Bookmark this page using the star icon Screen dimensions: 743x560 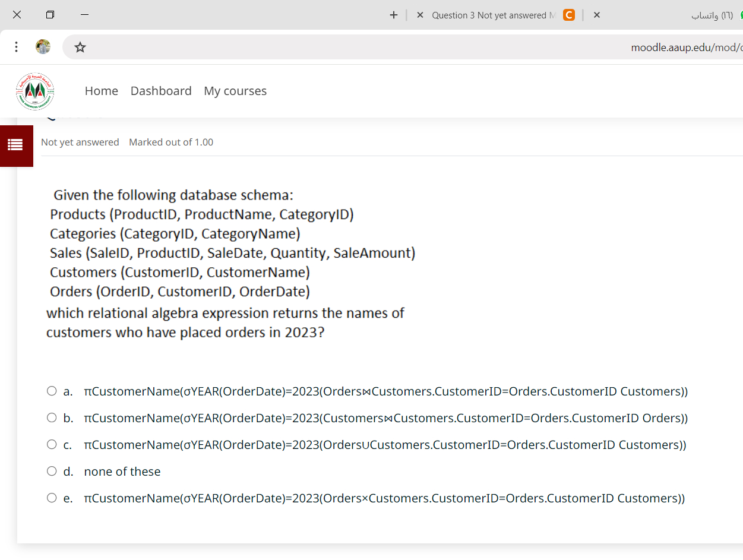click(x=80, y=48)
